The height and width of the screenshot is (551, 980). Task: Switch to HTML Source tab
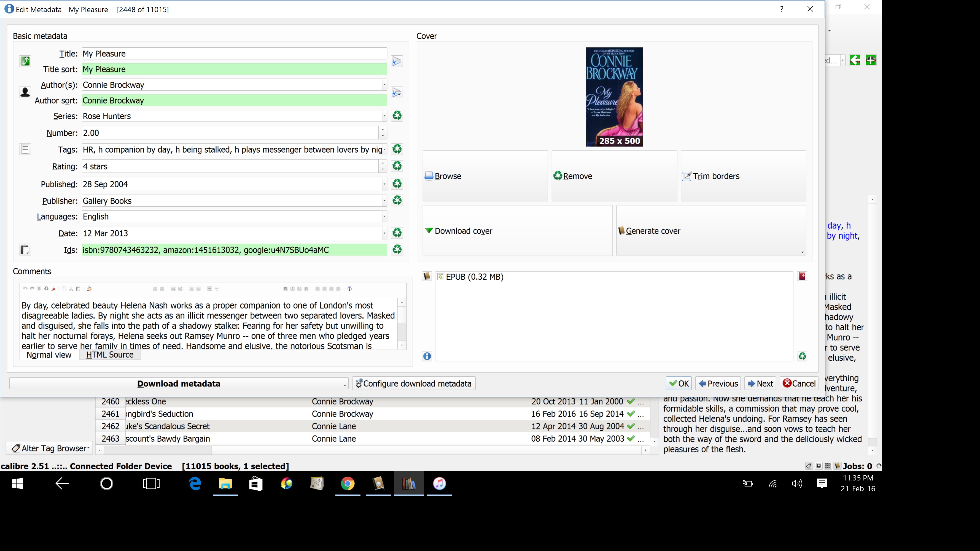[110, 355]
